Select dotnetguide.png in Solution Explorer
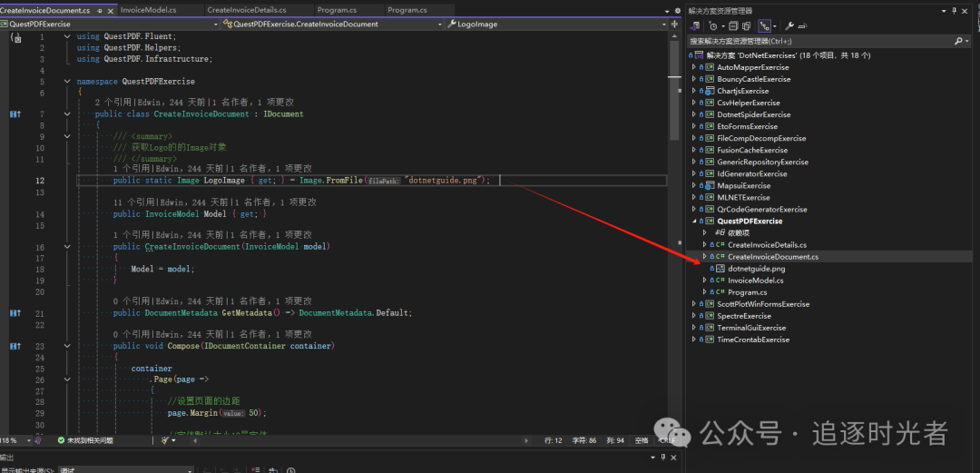 click(x=756, y=269)
